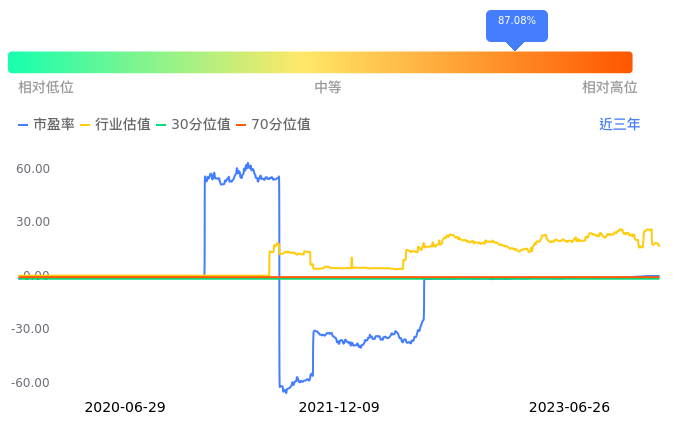Click the 2023-06-26 date axis label
Screen dimensions: 686x442
tap(569, 408)
